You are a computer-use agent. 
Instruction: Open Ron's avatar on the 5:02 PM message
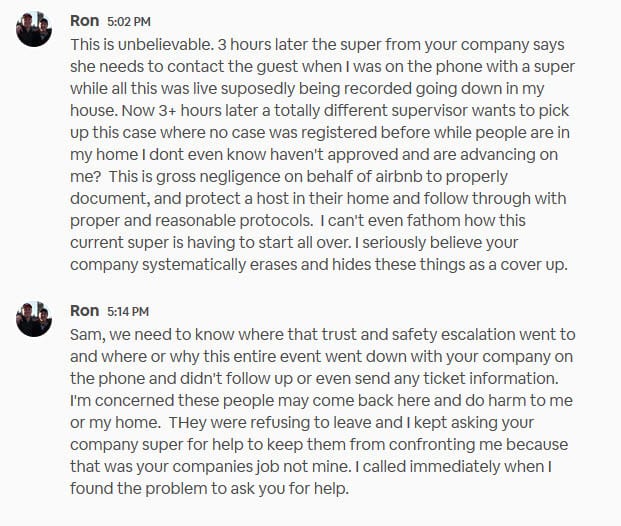[34, 29]
